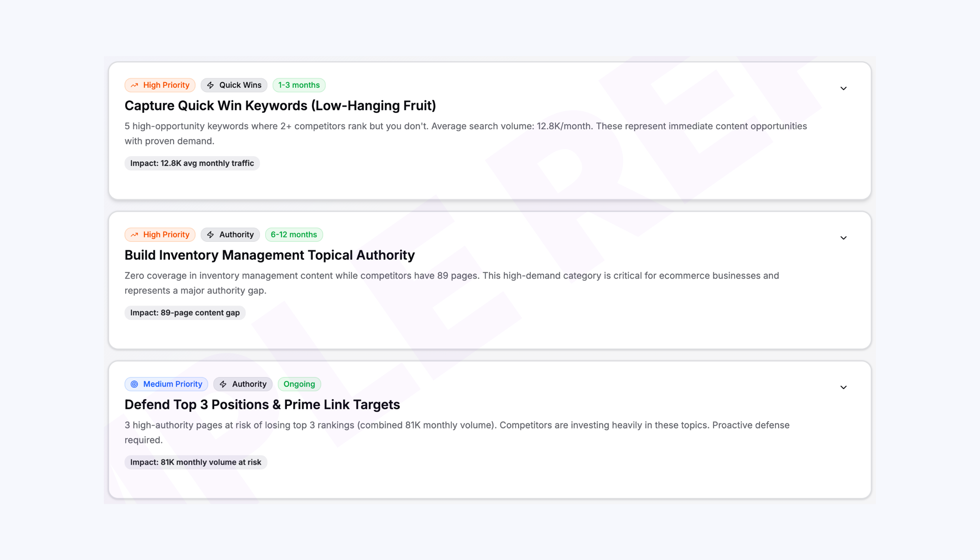Expand the Defend Top 3 Positions card chevron

tap(843, 387)
